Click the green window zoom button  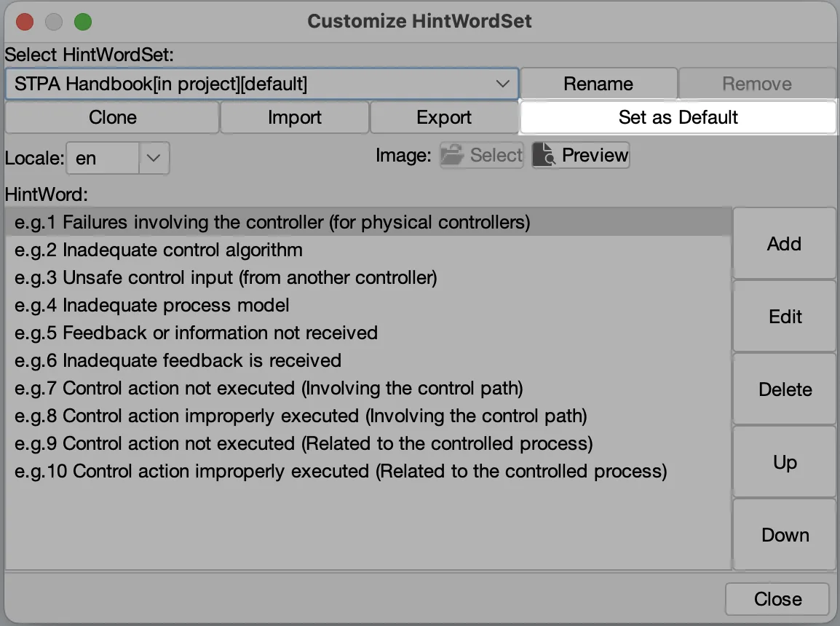82,22
